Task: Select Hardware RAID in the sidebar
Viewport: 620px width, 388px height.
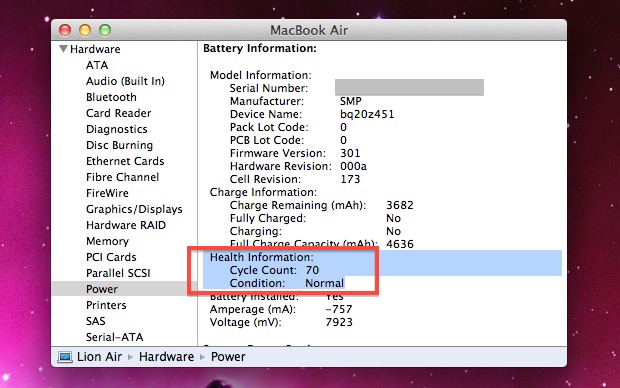Action: (126, 225)
